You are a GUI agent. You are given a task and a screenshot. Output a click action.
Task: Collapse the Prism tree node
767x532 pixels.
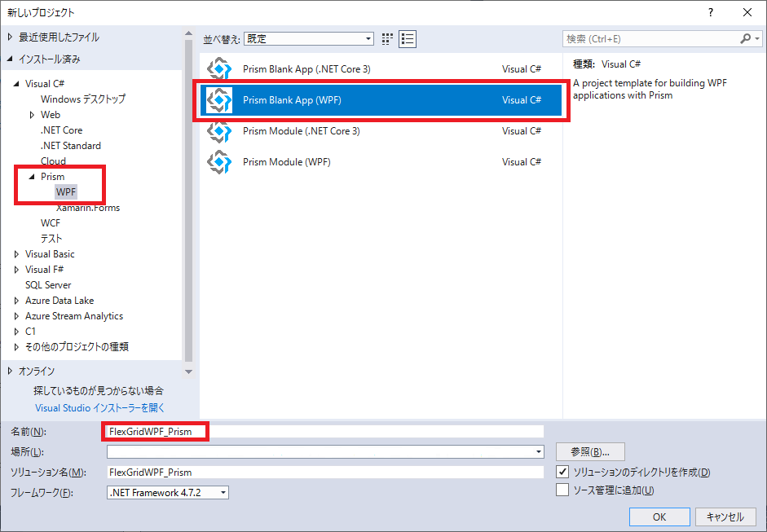tap(32, 177)
